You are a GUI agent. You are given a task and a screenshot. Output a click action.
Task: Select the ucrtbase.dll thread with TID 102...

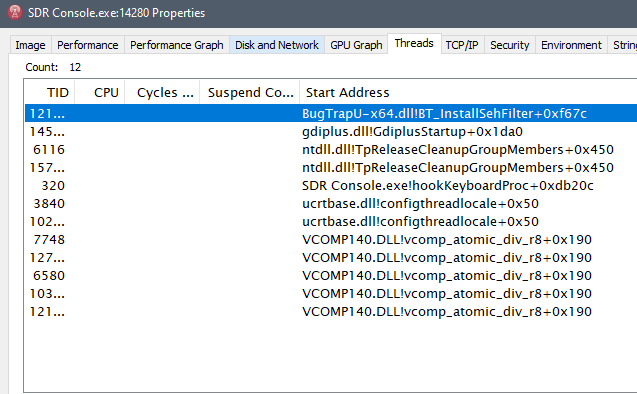pos(331,221)
